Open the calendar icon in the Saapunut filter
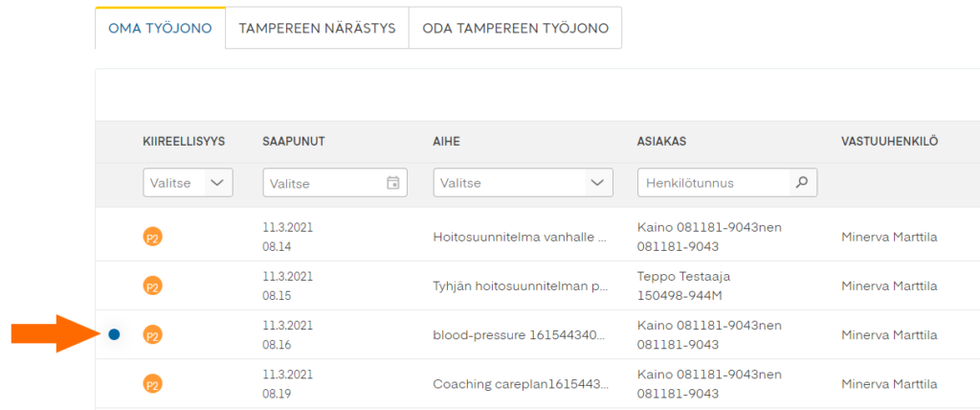 tap(392, 183)
